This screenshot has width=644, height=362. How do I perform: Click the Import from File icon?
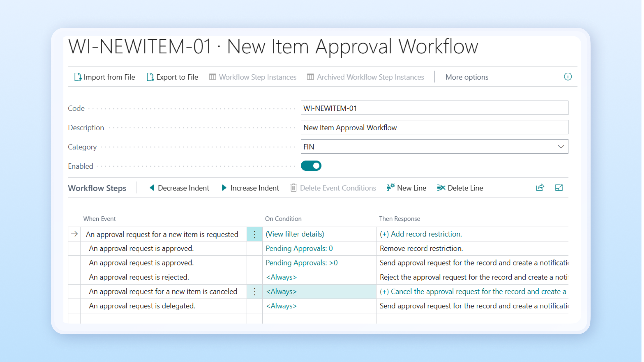click(78, 77)
